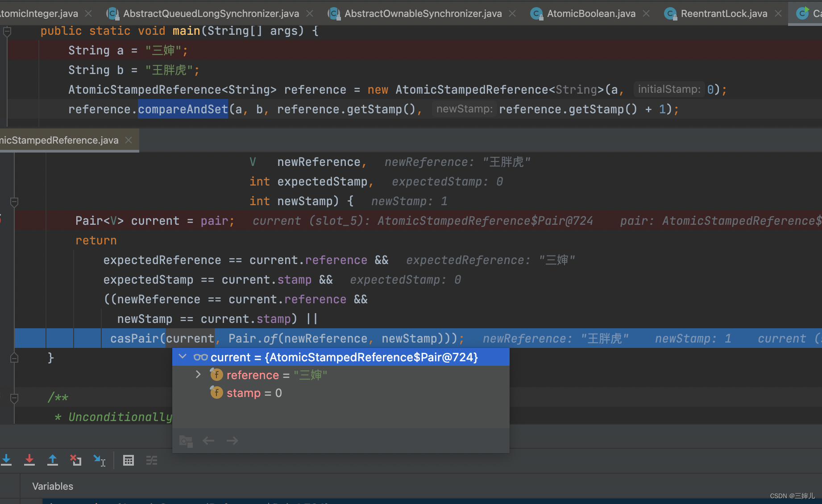822x504 pixels.
Task: Close the AtomicBoolean.java tab
Action: click(646, 13)
